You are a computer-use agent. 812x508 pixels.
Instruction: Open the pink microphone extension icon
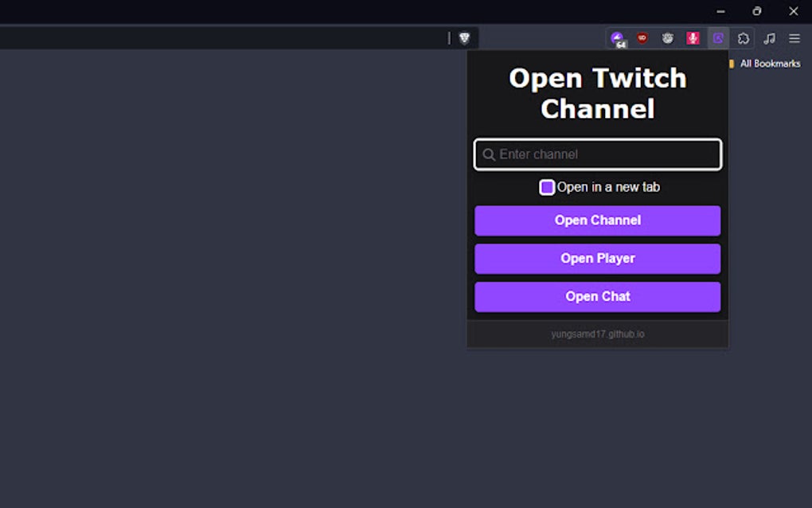point(693,37)
